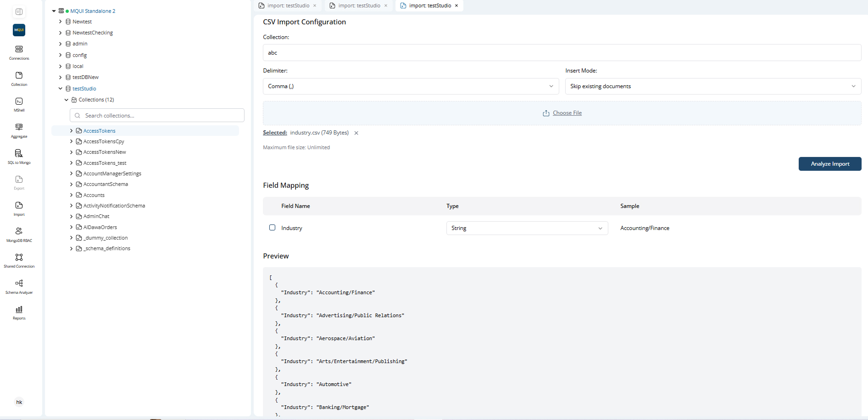Screen dimensions: 868x420
Task: Click the Analyze Import button
Action: pyautogui.click(x=829, y=164)
